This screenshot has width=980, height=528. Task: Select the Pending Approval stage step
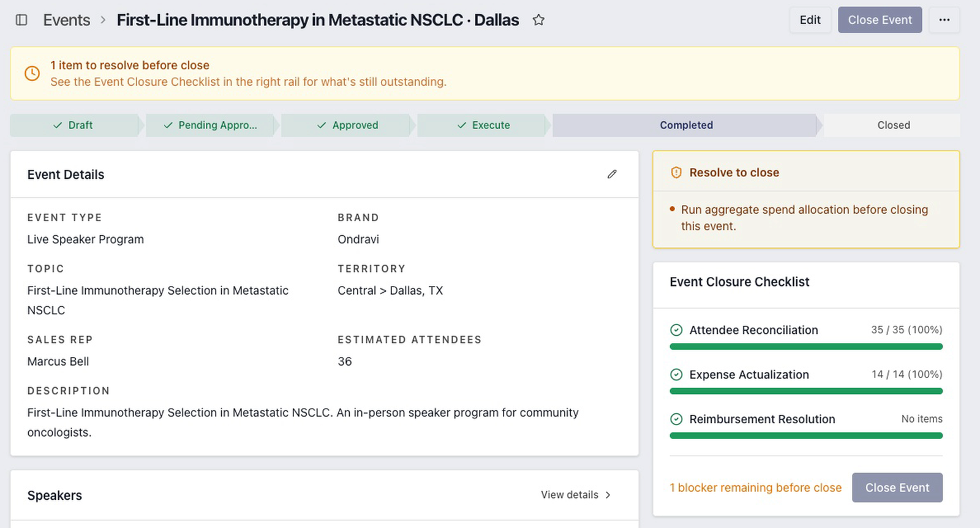pyautogui.click(x=210, y=125)
